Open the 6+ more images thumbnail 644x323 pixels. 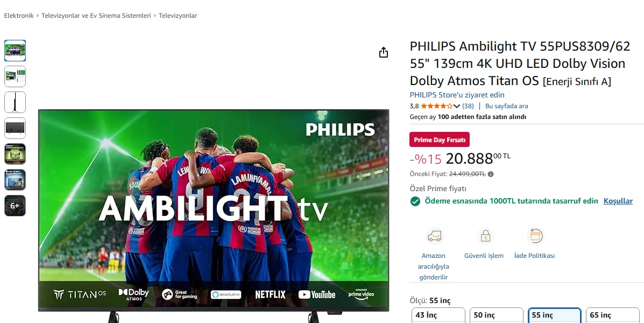pyautogui.click(x=15, y=206)
